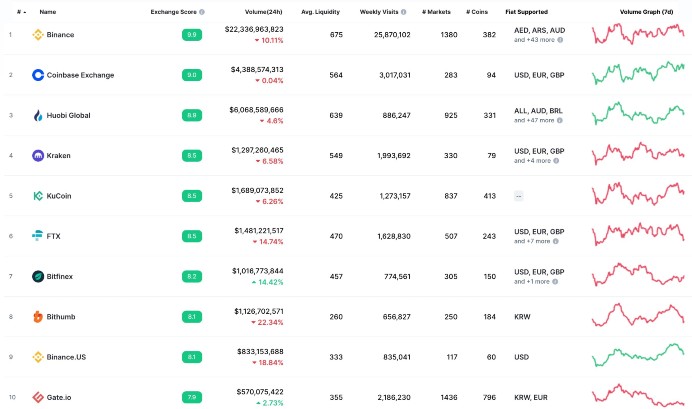Viewport: 692px width, 409px height.
Task: Click KuCoin's 7d volume graph
Action: click(x=638, y=194)
